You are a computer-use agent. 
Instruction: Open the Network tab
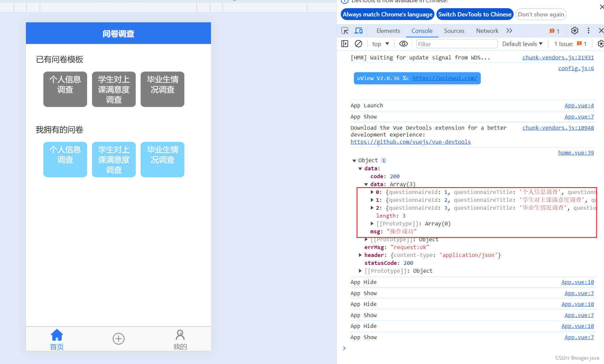pyautogui.click(x=487, y=31)
